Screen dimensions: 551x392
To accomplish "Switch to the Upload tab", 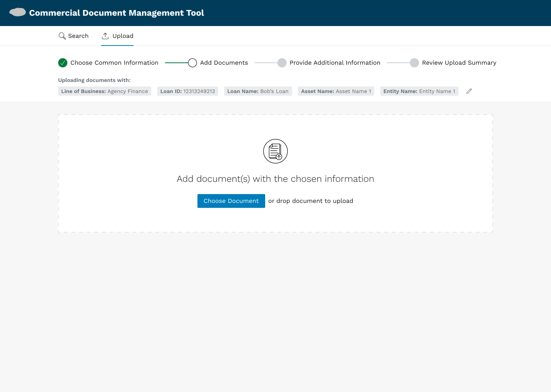I will click(117, 36).
